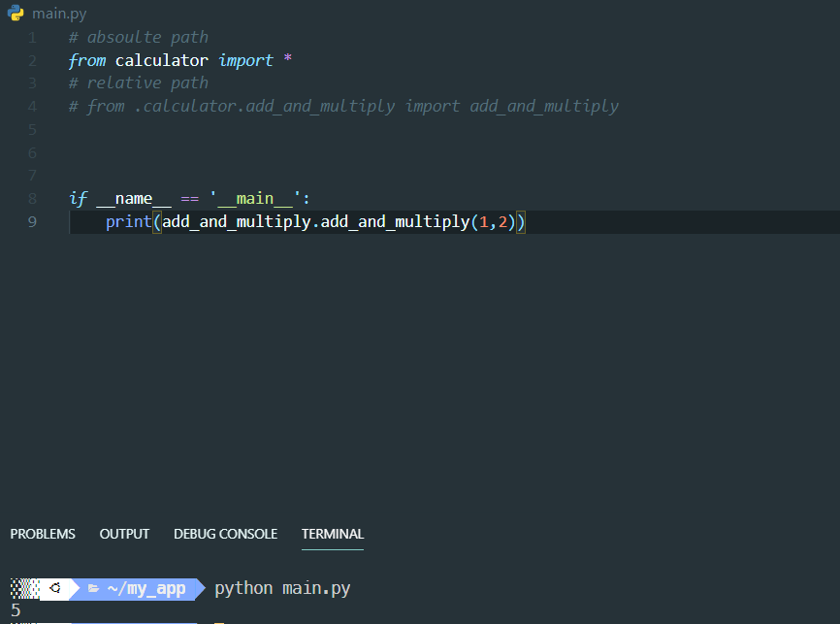The image size is (840, 624).
Task: Switch to the PROBLEMS tab
Action: (x=43, y=534)
